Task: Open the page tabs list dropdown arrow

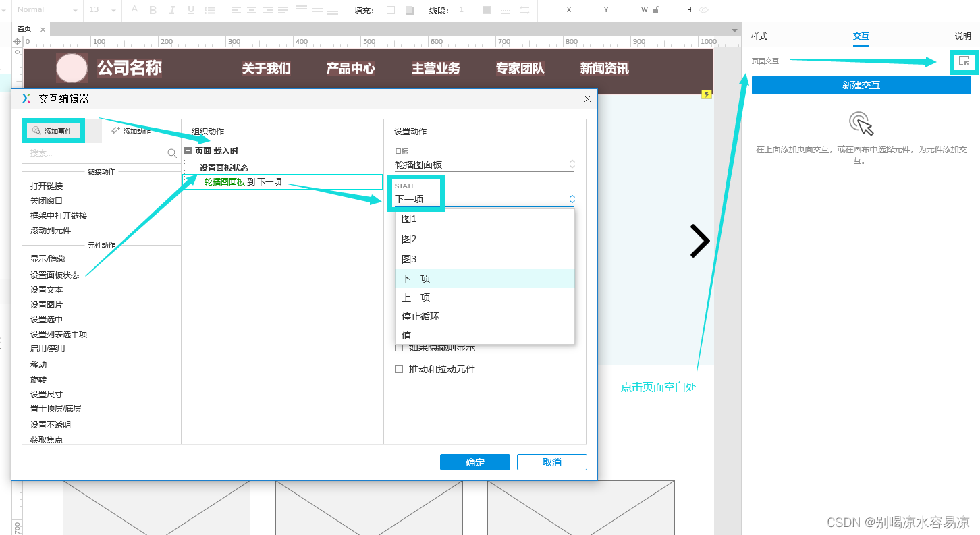Action: (735, 30)
